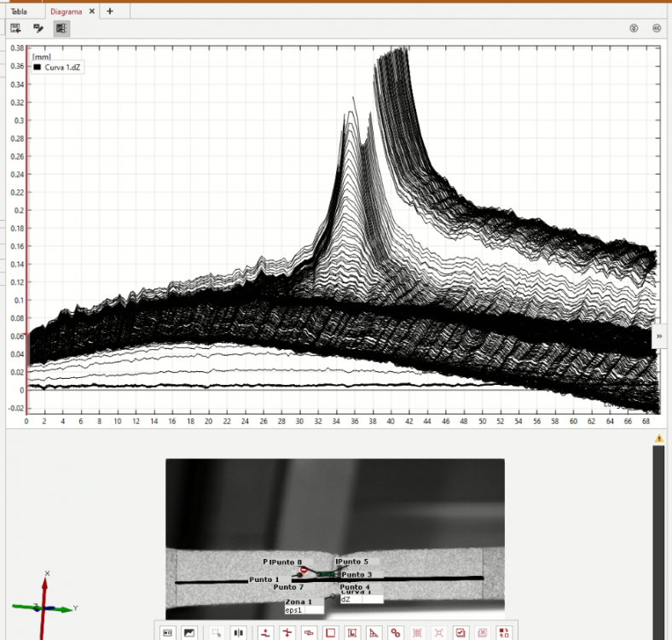Toggle the checkmark box icon in bottom toolbar
The width and height of the screenshot is (672, 640).
point(461,632)
